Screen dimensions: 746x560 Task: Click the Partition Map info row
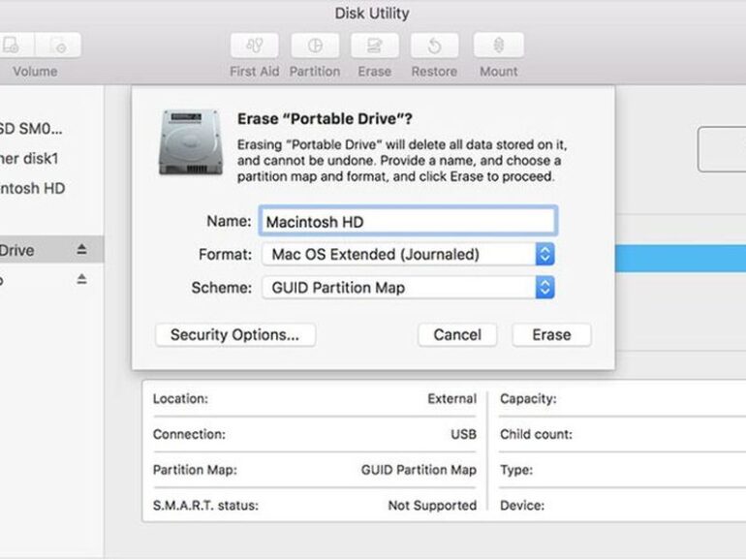click(x=314, y=470)
